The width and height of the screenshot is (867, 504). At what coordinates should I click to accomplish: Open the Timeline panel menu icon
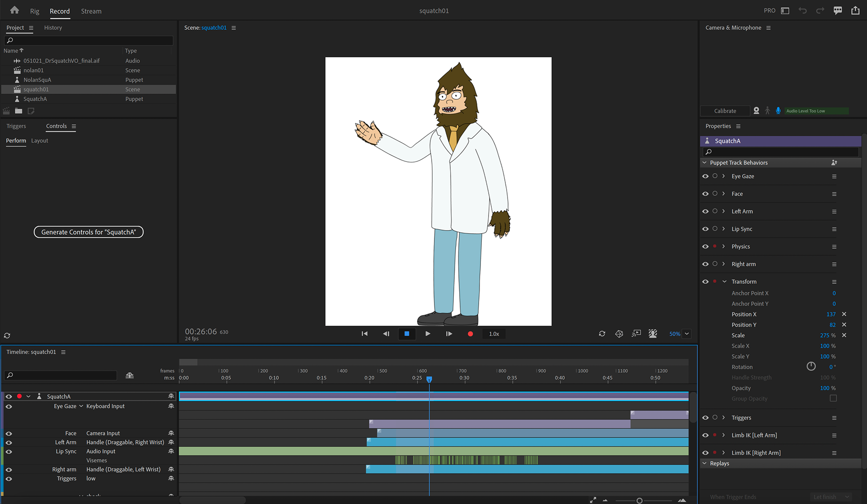pos(63,352)
